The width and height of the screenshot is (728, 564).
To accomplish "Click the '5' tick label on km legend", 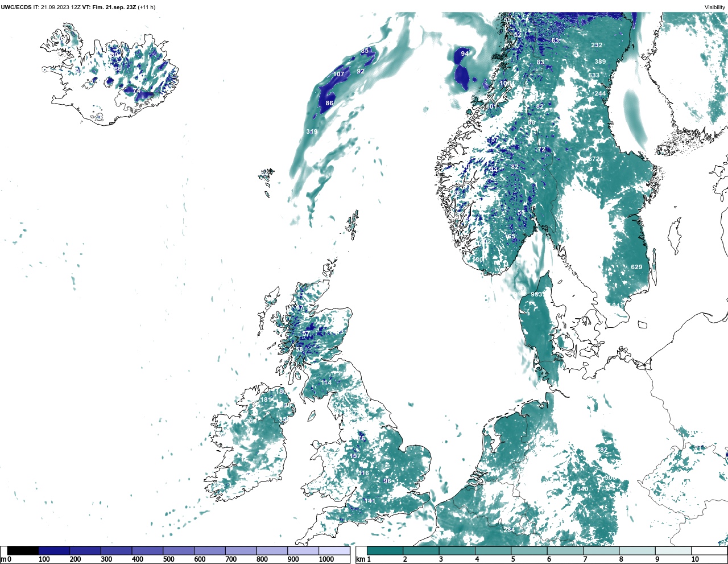I will coord(513,559).
